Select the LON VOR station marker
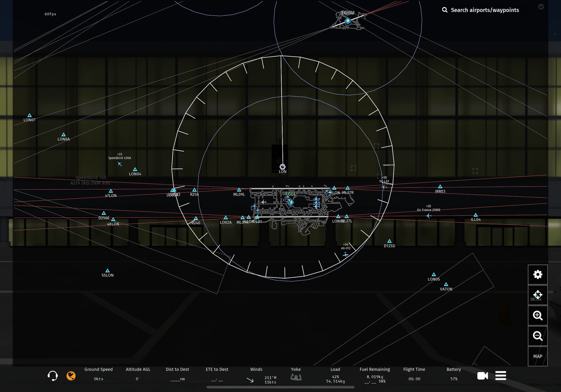 pos(283,167)
